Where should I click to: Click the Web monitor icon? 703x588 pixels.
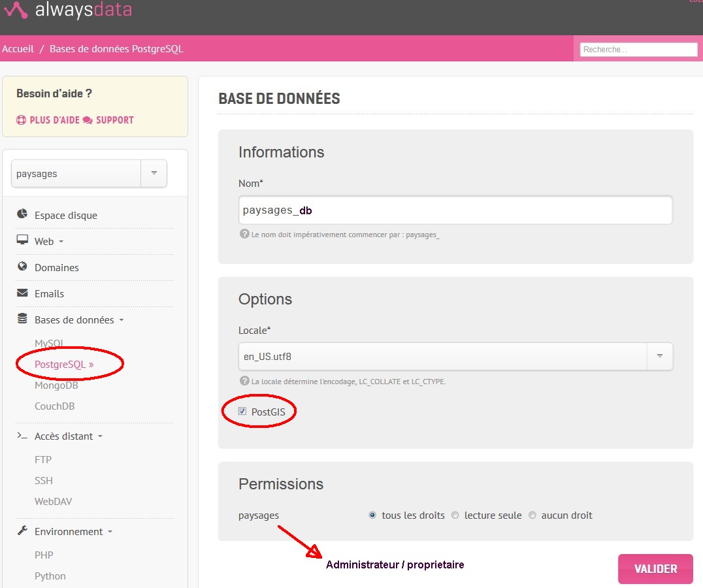22,240
